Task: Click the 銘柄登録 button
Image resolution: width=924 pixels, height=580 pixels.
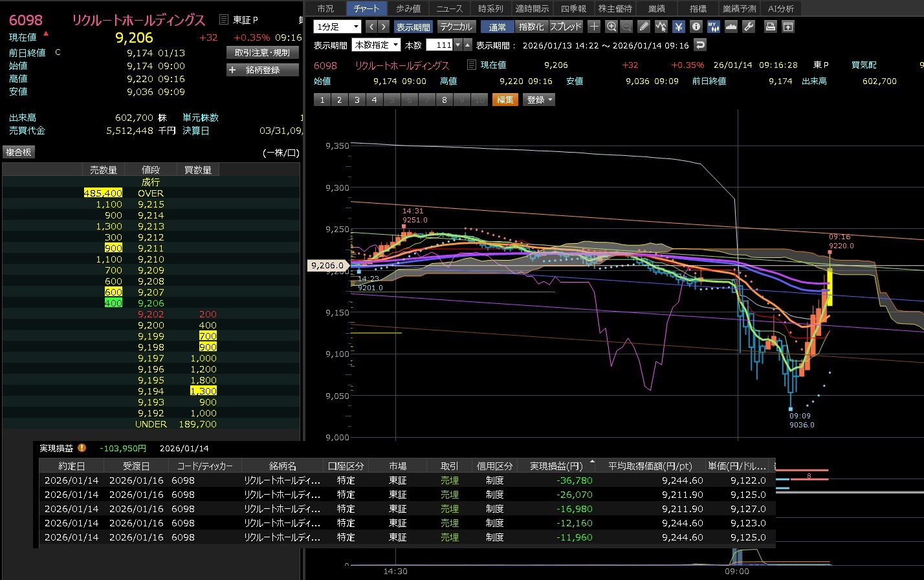Action: (263, 70)
